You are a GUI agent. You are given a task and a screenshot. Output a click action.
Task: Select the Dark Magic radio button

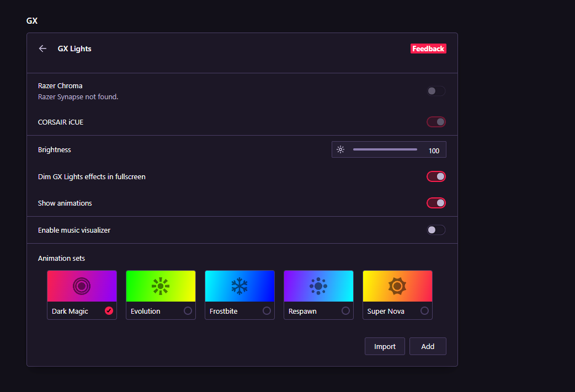point(109,310)
